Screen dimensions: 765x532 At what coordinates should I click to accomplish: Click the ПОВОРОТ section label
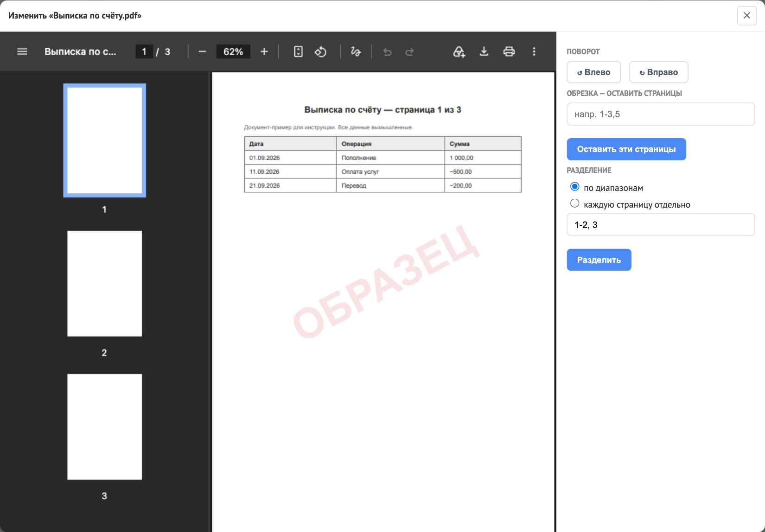[583, 51]
